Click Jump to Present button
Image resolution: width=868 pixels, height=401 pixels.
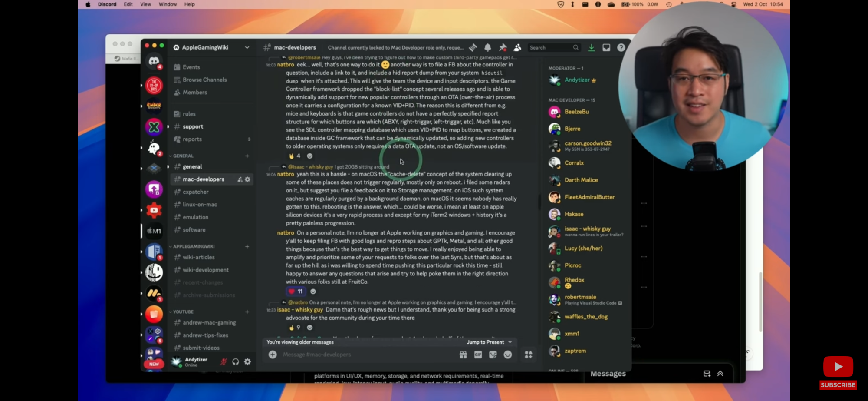tap(489, 342)
